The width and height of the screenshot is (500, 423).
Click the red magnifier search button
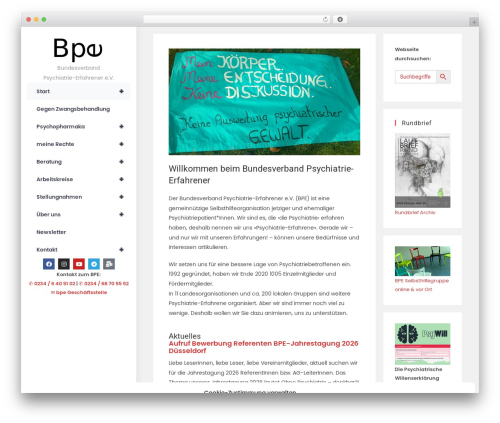tap(443, 77)
